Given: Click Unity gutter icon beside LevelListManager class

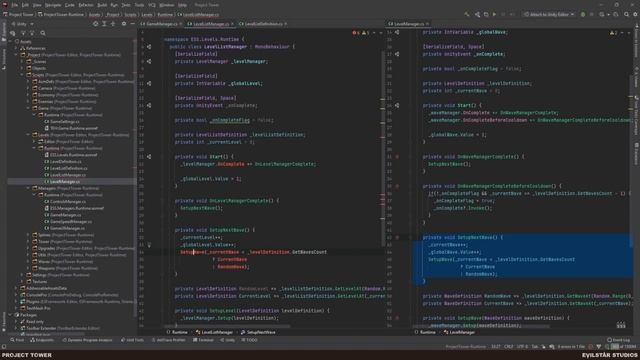Looking at the screenshot, I should [149, 47].
